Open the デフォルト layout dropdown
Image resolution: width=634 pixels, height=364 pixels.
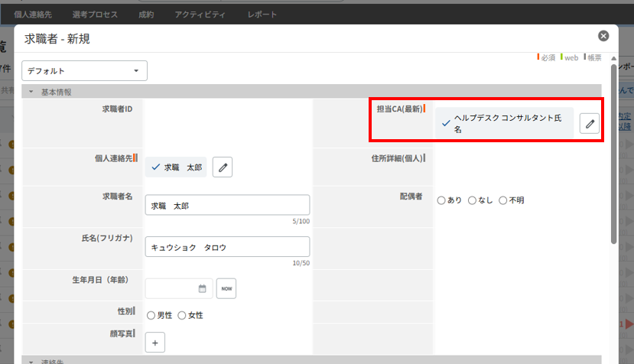(84, 70)
